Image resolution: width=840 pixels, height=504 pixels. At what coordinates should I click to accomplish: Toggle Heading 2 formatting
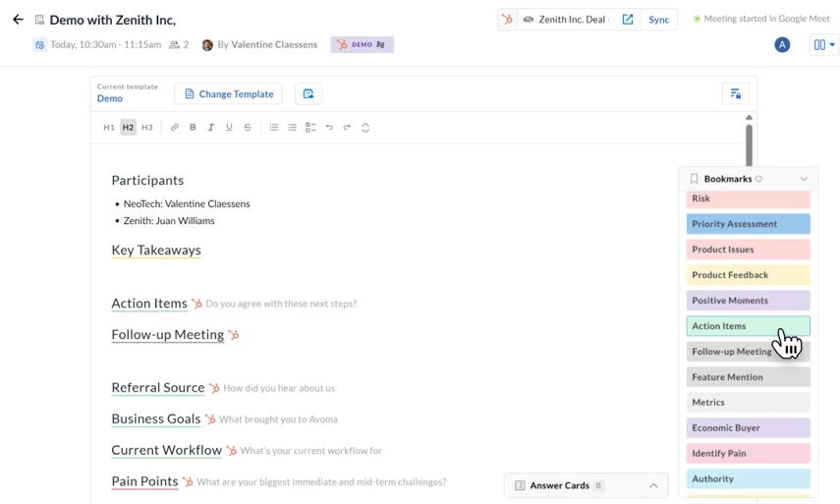[128, 127]
